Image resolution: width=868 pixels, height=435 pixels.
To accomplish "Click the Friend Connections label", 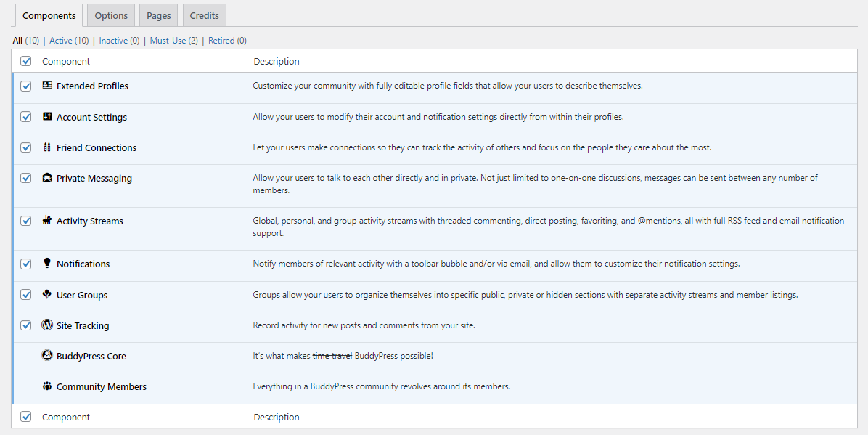I will point(97,147).
